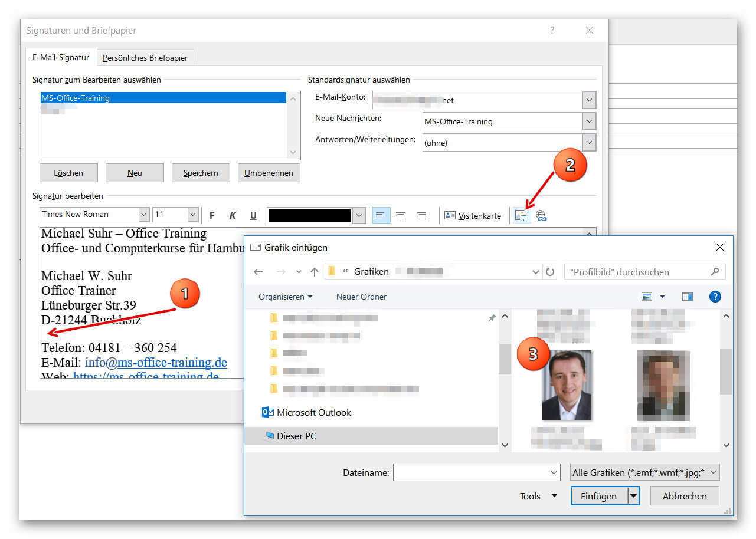Align signature text right
The width and height of the screenshot is (756, 539).
click(421, 215)
